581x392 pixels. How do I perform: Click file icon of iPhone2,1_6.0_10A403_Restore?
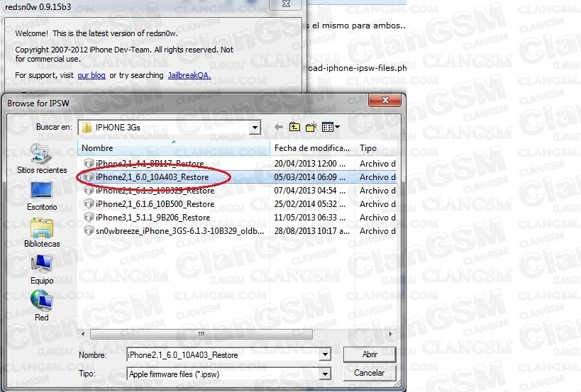[x=89, y=177]
